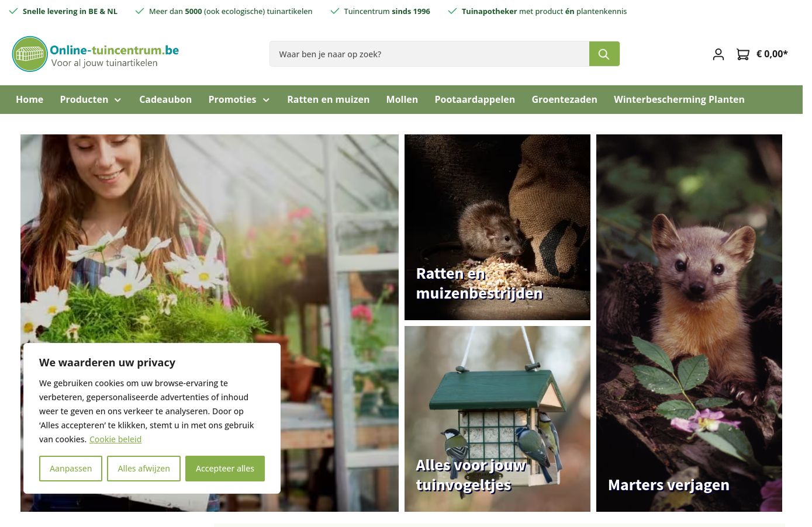Open the shopping cart icon
Screen dimensions: 812x527
pos(742,54)
